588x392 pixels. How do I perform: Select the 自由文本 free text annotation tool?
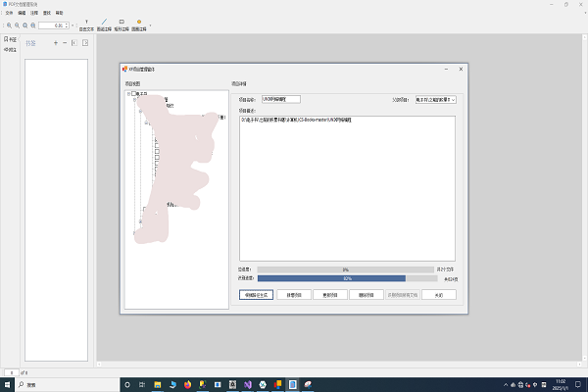coord(86,25)
